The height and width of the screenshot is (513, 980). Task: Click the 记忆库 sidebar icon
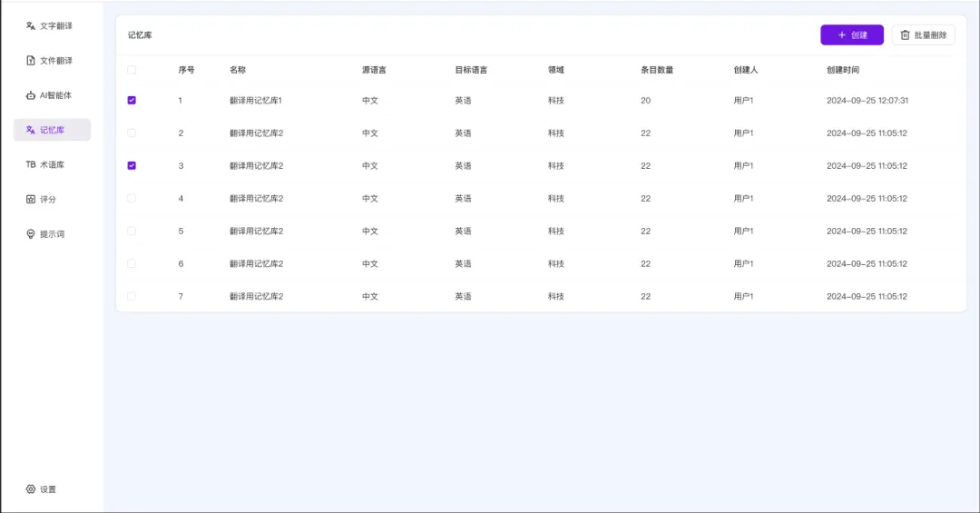click(31, 130)
